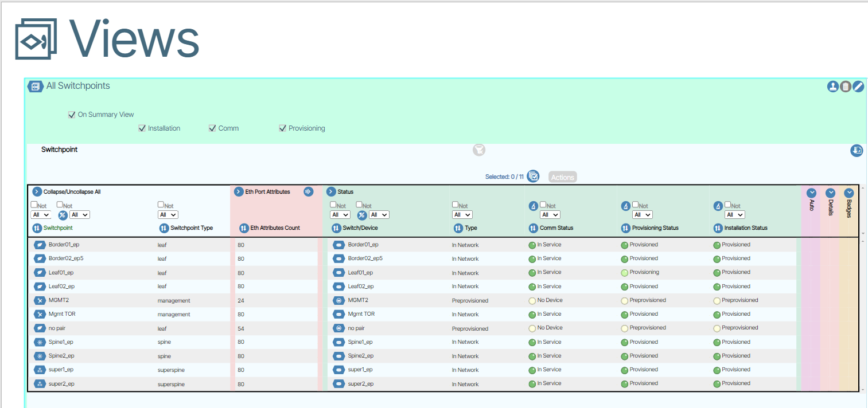
Task: Open the Installation Status All dropdown
Action: (x=734, y=215)
